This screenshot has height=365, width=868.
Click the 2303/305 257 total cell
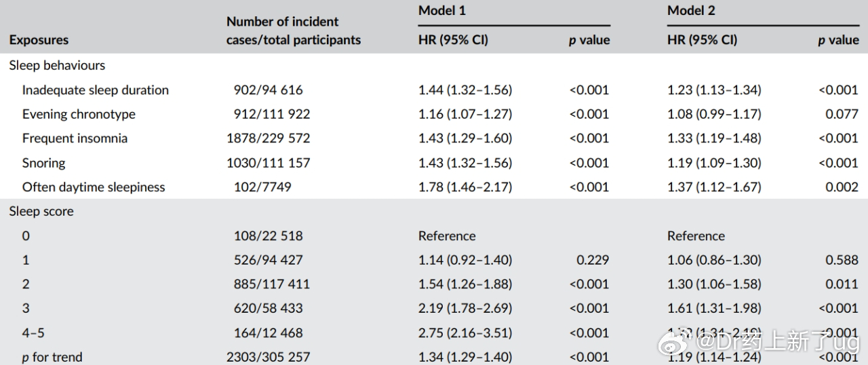pos(268,357)
